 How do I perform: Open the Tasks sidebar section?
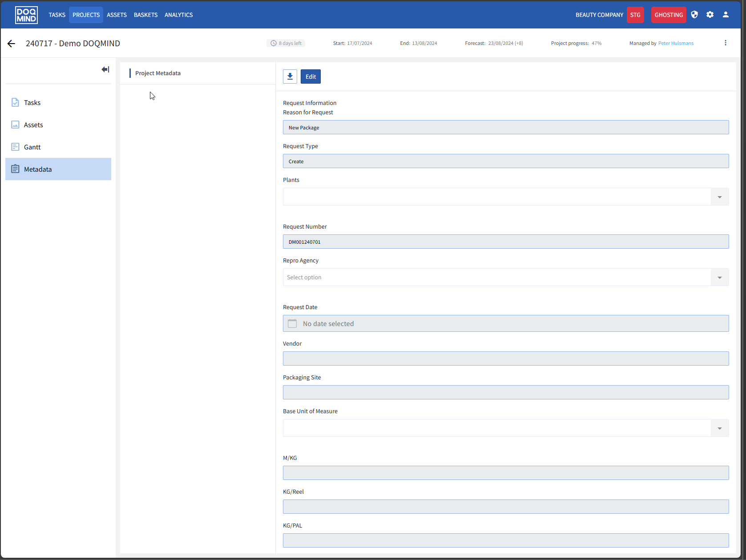32,102
